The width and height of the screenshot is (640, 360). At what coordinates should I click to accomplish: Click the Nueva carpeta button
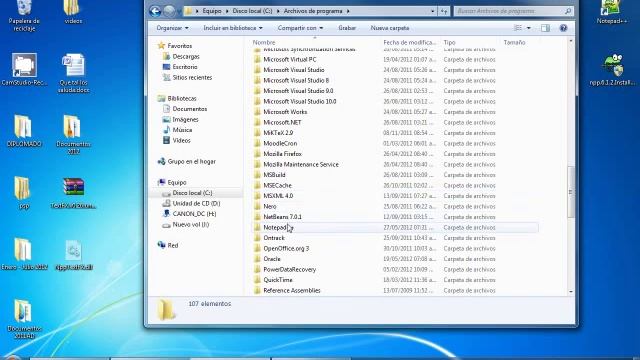pos(390,28)
